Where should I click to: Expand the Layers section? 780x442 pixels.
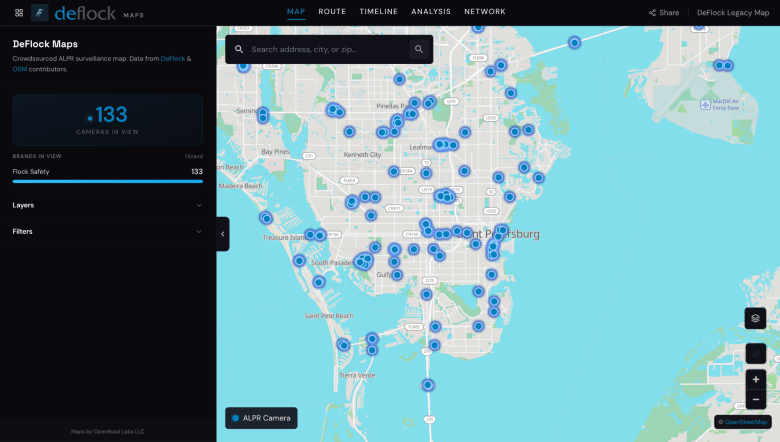click(x=107, y=205)
